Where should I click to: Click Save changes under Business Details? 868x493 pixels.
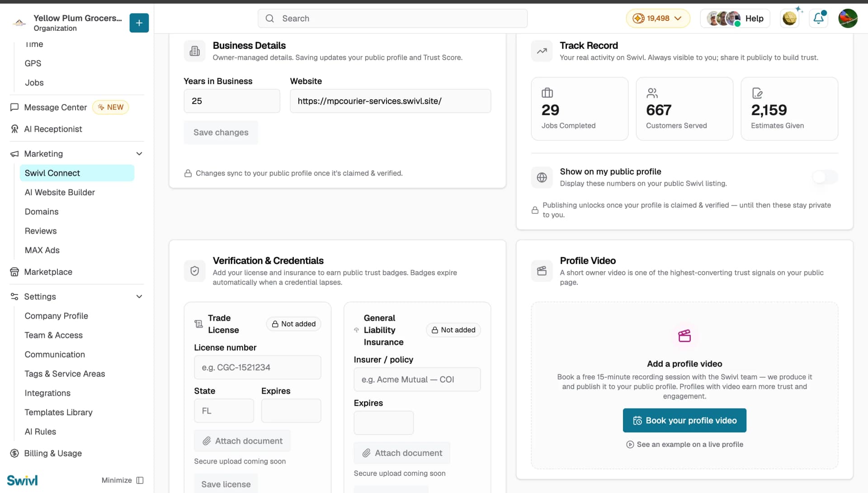tap(221, 132)
